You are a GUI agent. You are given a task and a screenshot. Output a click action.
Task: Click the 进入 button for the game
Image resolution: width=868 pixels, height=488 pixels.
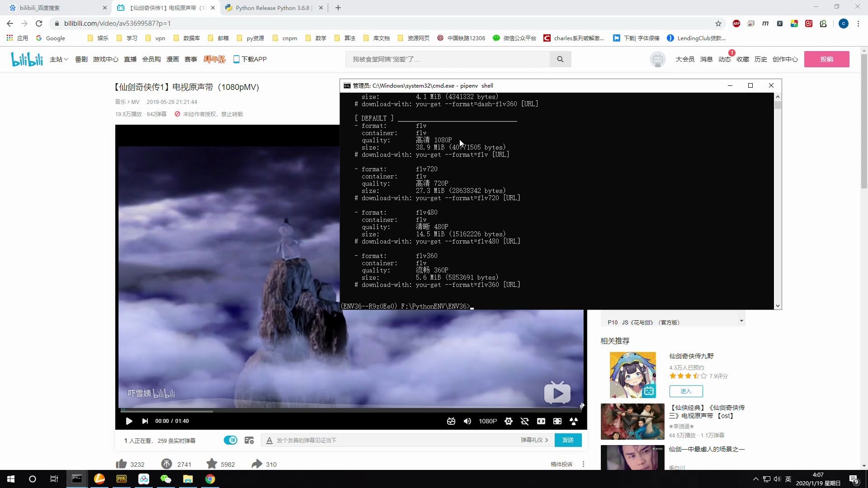coord(686,391)
